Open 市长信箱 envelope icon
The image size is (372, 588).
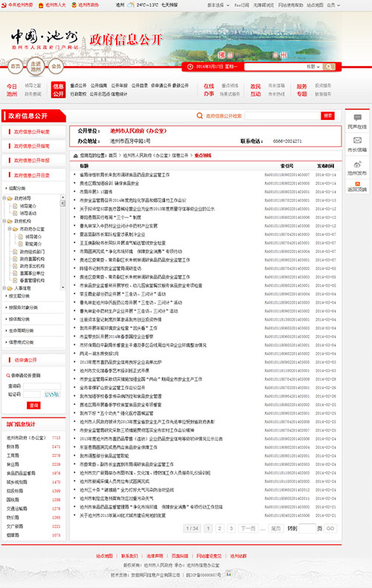pos(357,141)
